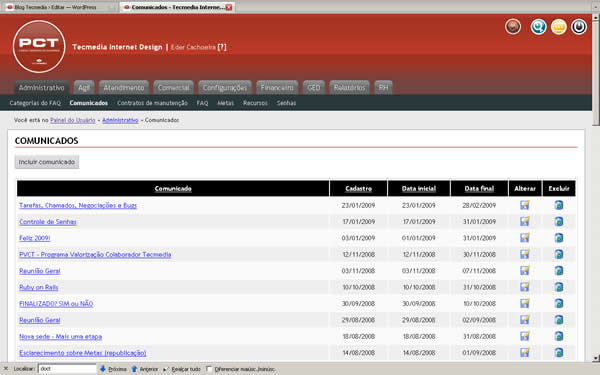Open the RH tab

click(383, 88)
